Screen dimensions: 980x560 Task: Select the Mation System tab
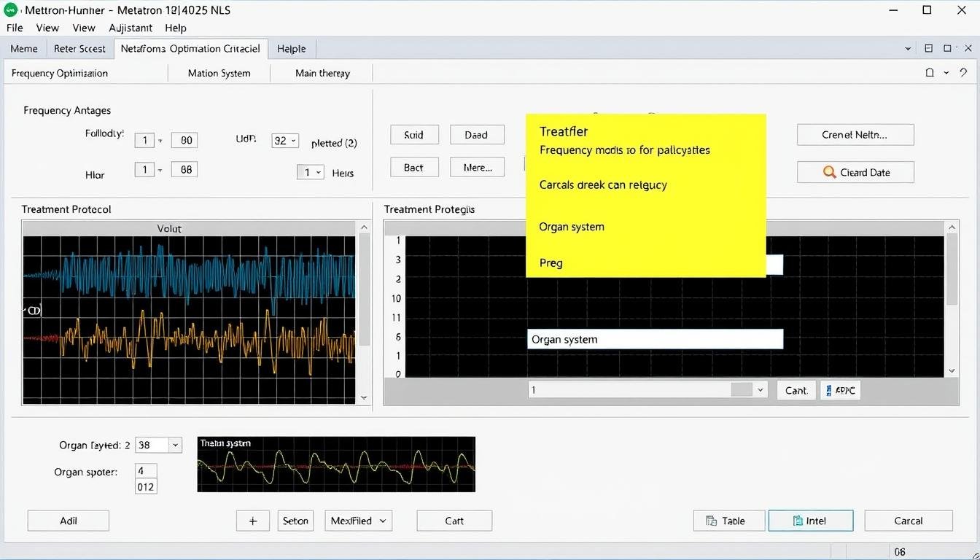[x=219, y=73]
